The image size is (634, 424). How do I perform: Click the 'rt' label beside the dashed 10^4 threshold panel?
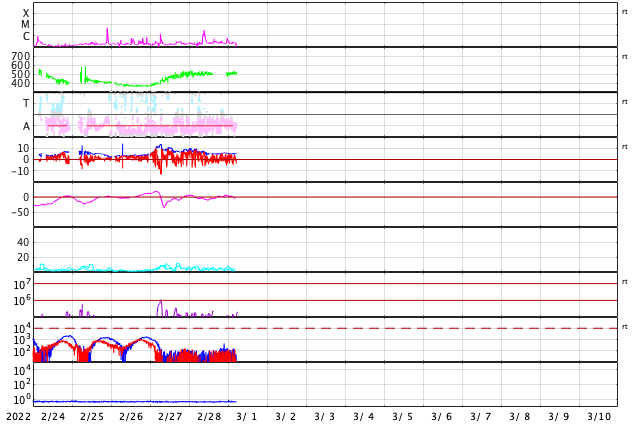click(625, 326)
